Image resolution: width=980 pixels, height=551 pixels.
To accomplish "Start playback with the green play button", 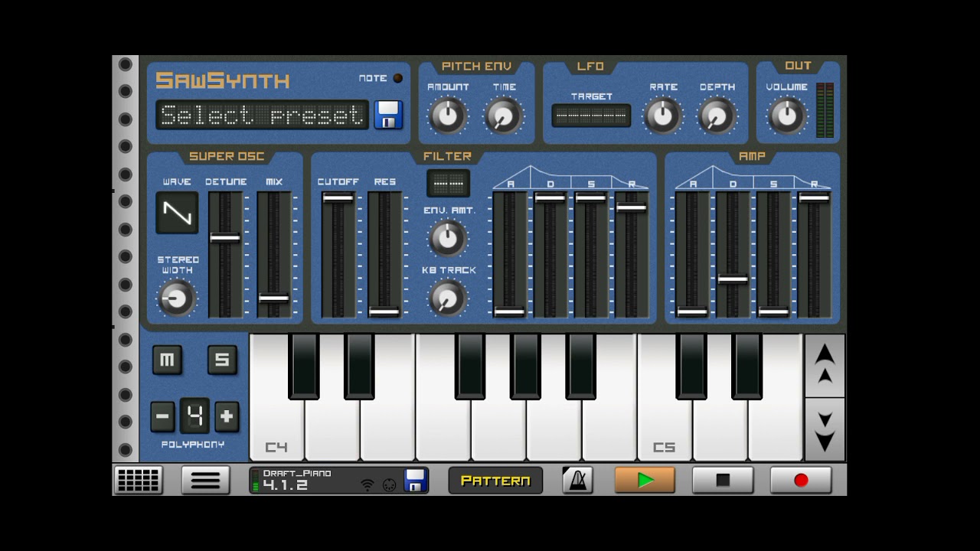I will (x=645, y=480).
